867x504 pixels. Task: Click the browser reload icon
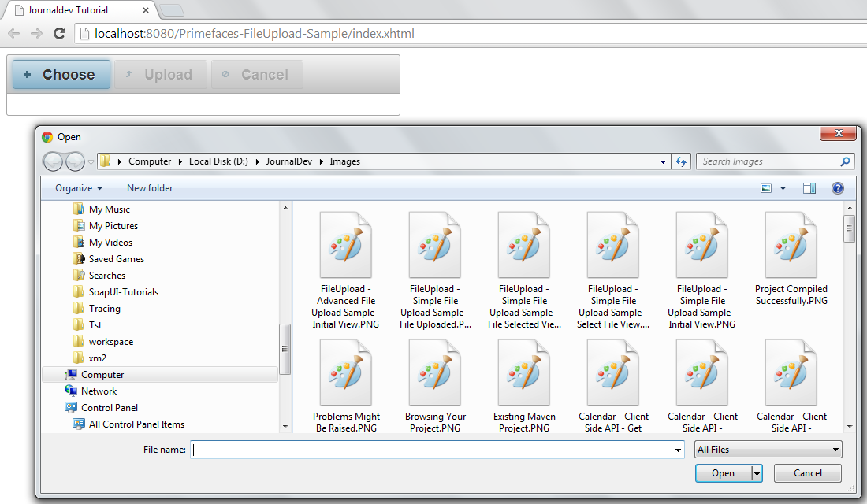pyautogui.click(x=59, y=34)
